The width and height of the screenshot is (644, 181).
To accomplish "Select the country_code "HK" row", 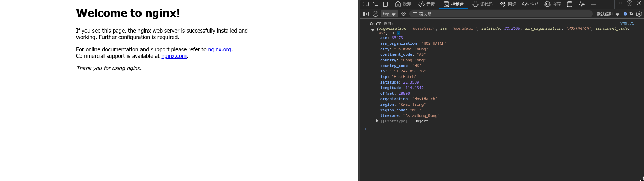I will [401, 66].
